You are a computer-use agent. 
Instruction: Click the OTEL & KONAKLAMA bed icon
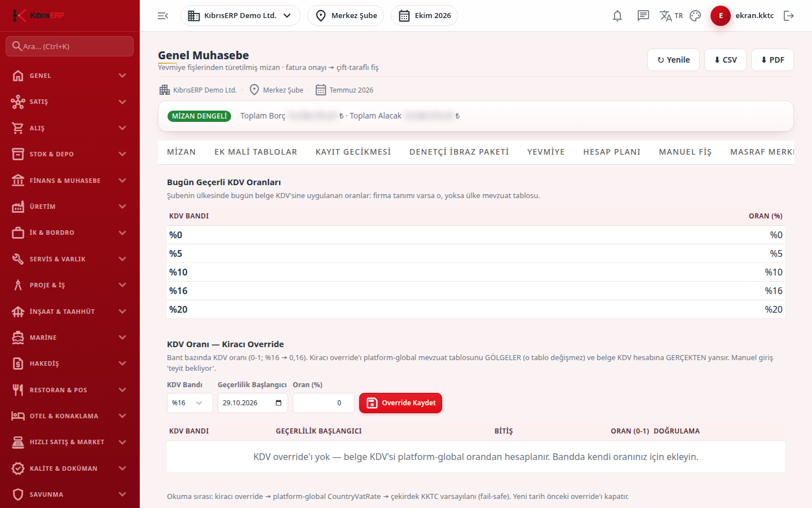(18, 416)
